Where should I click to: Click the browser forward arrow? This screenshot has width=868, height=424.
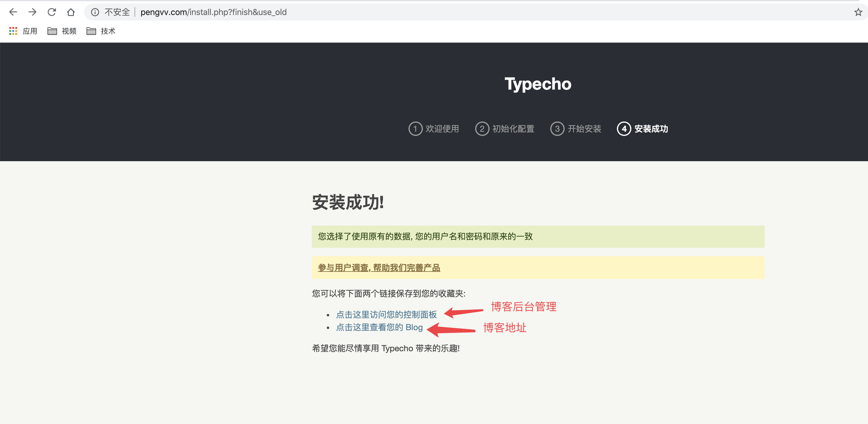pyautogui.click(x=32, y=12)
